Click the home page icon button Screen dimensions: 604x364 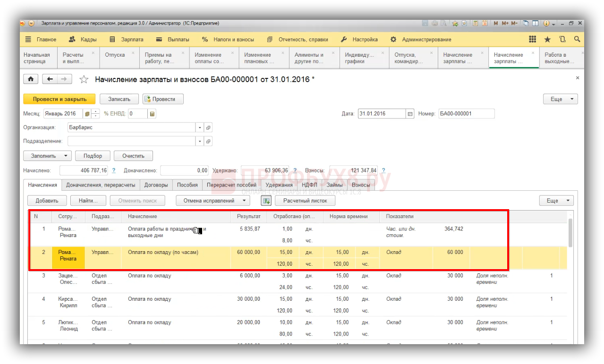[x=31, y=79]
